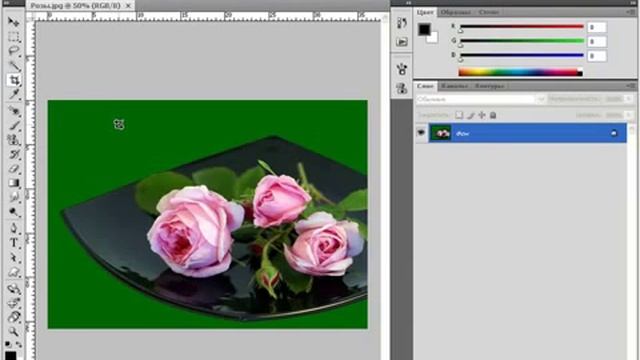
Task: Select the Роза.jpg document tab
Action: click(76, 6)
